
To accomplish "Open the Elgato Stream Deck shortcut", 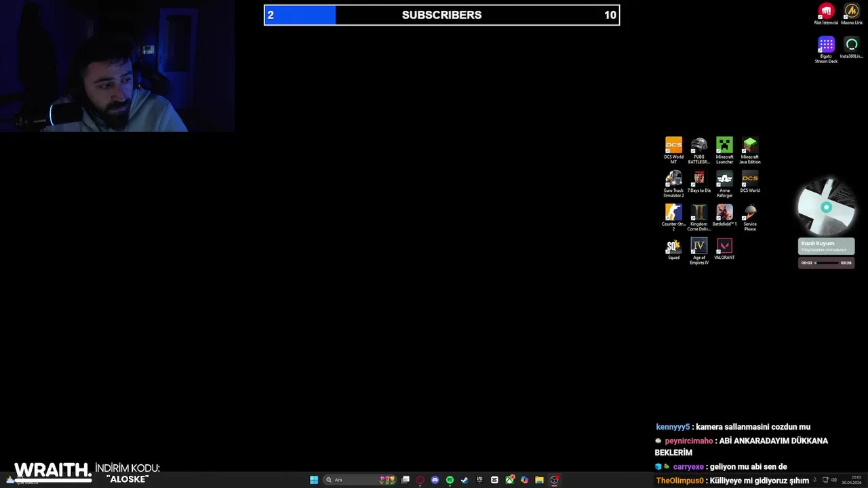I will pyautogui.click(x=826, y=49).
